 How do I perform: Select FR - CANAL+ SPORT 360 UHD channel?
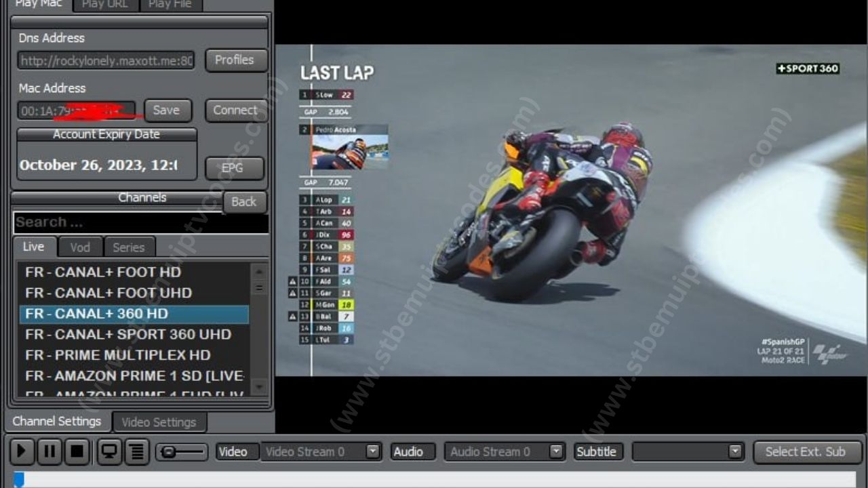tap(134, 334)
